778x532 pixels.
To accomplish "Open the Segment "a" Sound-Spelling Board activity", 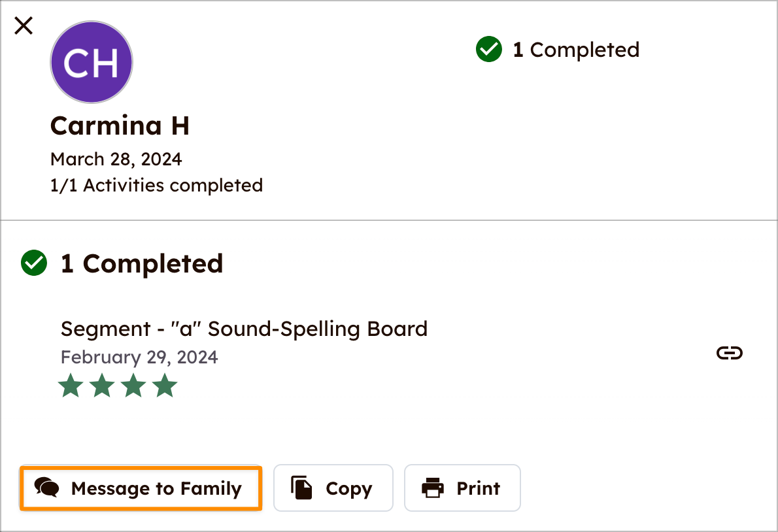I will point(244,328).
